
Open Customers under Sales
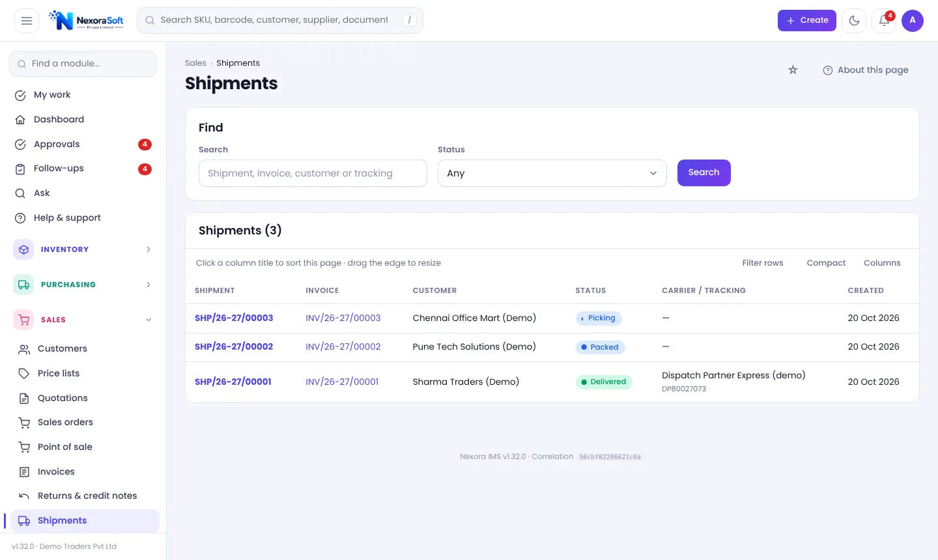[x=85, y=349]
